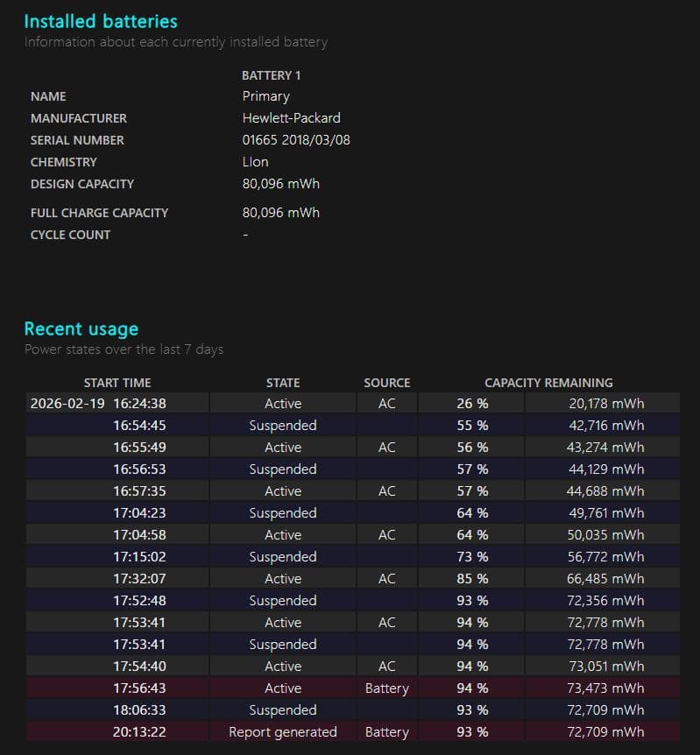Click the serial number value '01665 2018/03/08'
Screen dimensions: 700x755
(x=296, y=139)
